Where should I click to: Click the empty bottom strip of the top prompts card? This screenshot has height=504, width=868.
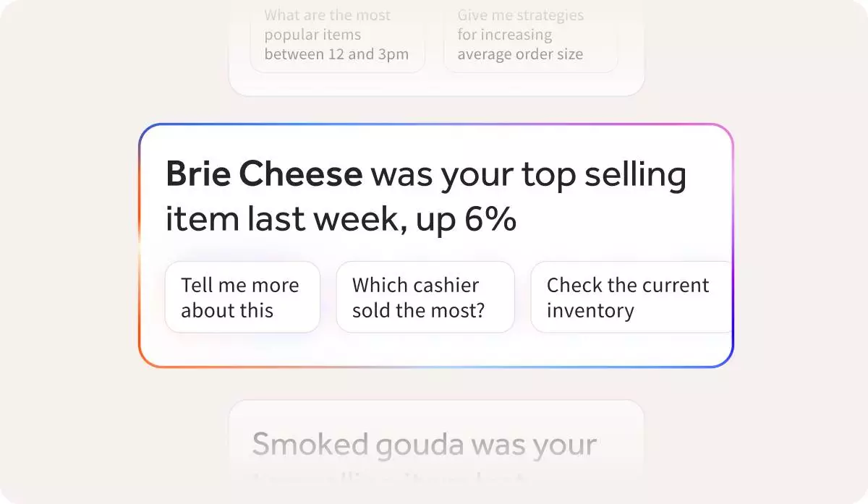point(436,85)
